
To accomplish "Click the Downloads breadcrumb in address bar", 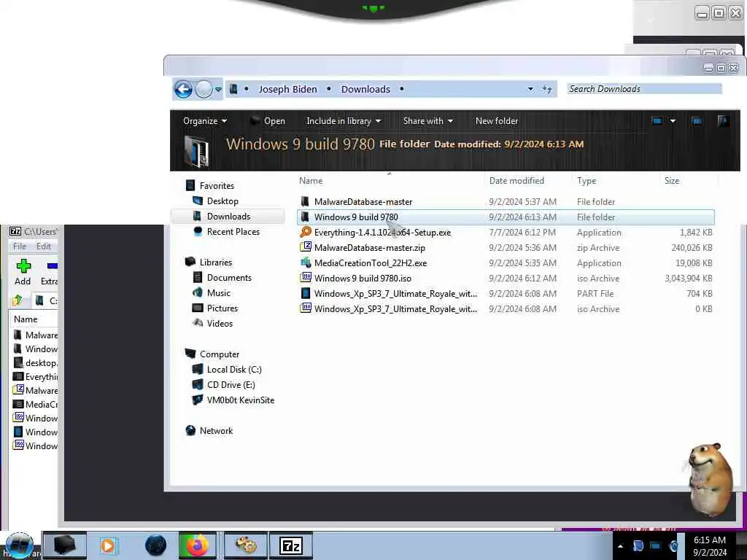I will pyautogui.click(x=365, y=89).
